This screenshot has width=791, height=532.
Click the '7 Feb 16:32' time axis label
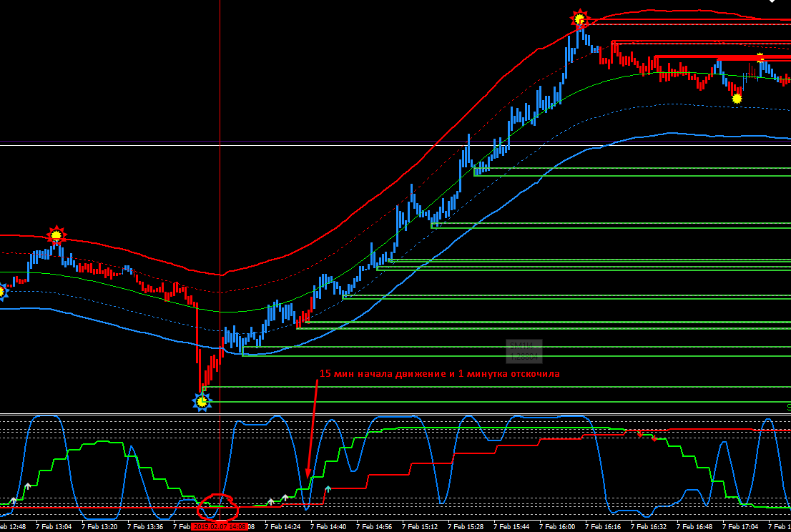coord(649,526)
